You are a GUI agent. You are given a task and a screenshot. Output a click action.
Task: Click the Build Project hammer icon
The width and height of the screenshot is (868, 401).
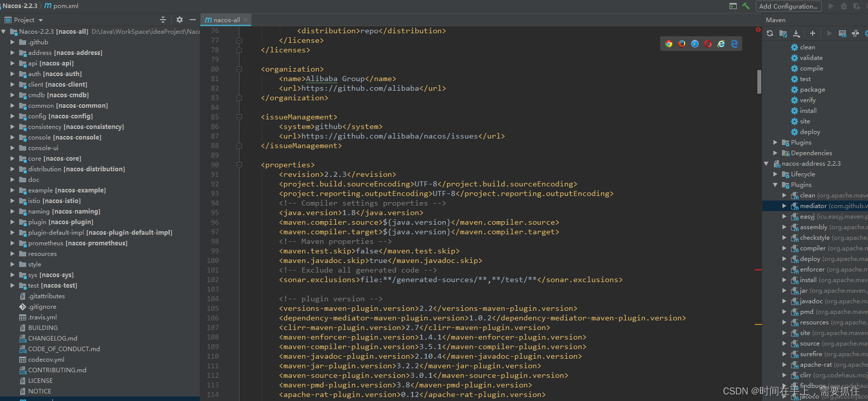click(746, 6)
